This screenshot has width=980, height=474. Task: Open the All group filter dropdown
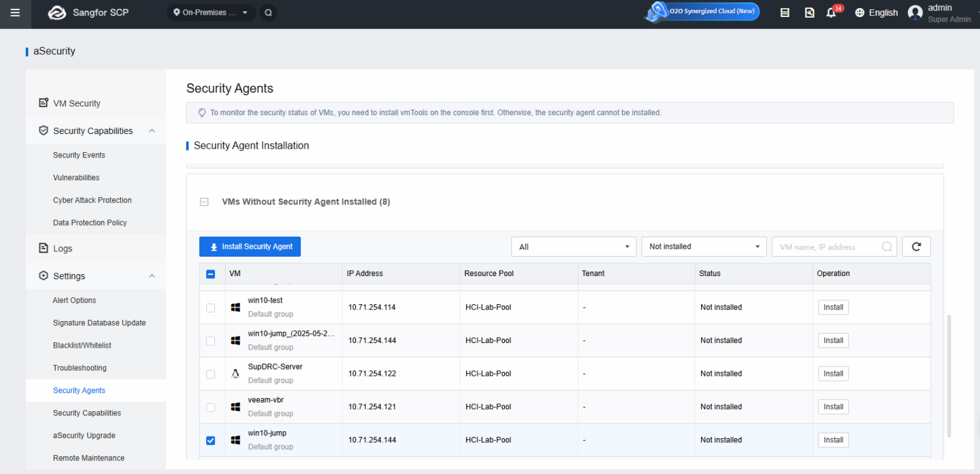pos(574,247)
